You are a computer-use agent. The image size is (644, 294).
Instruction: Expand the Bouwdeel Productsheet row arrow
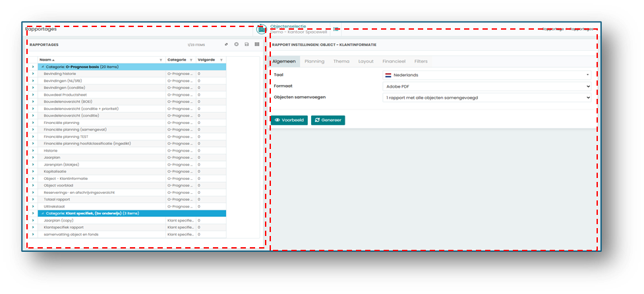click(x=33, y=94)
